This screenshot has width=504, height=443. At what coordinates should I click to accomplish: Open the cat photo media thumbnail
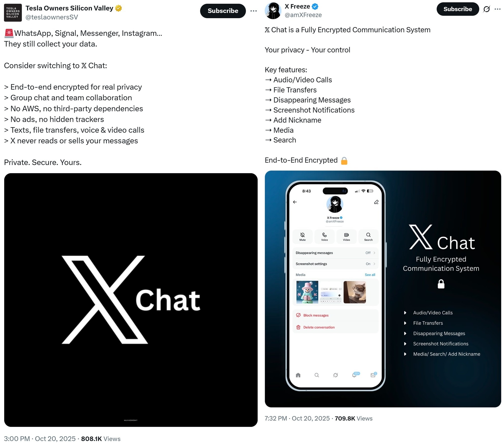click(354, 292)
